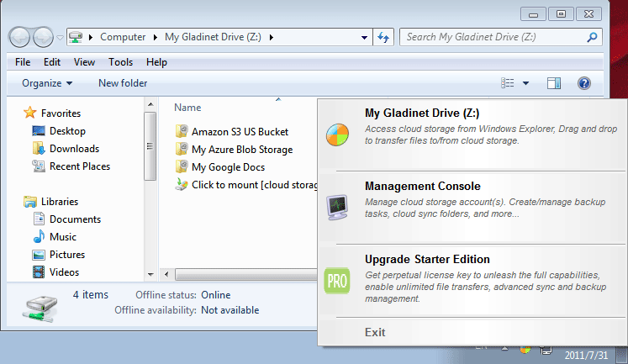Open the address bar history dropdown
The width and height of the screenshot is (628, 364).
(364, 37)
